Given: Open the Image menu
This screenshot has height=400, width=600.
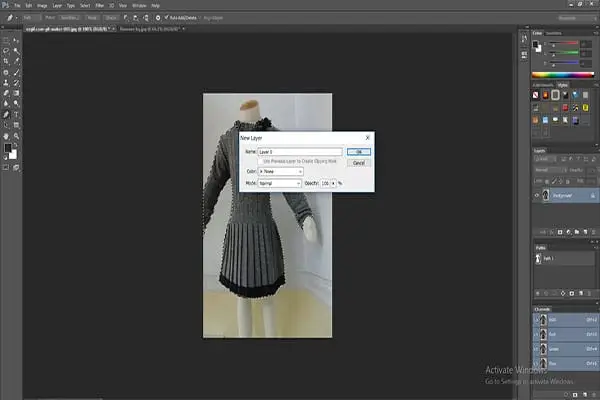Looking at the screenshot, I should (42, 6).
